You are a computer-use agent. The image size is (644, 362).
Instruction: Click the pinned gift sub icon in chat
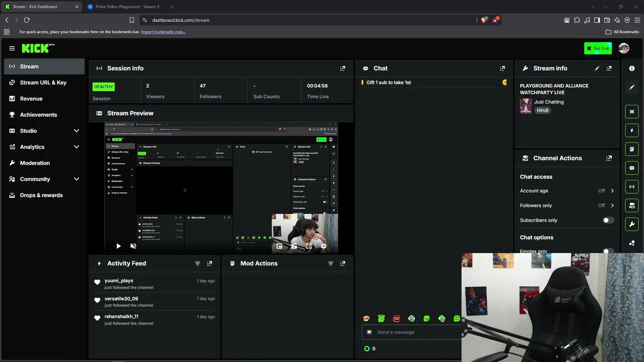(x=504, y=82)
